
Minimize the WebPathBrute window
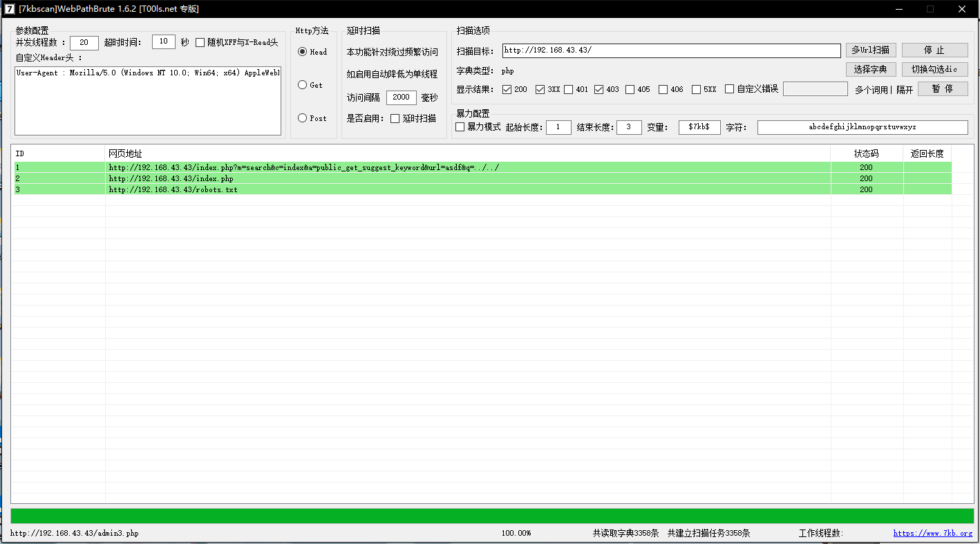click(899, 9)
